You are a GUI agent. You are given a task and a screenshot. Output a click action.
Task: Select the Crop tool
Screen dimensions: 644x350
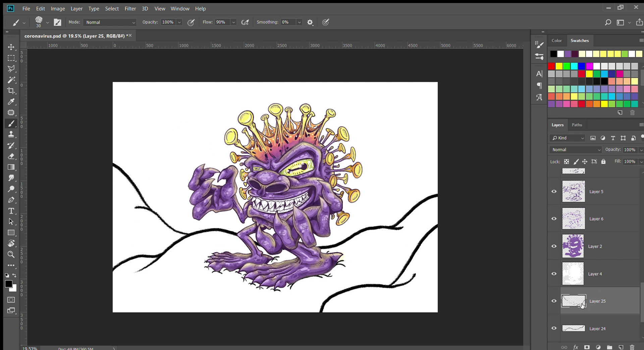(11, 91)
